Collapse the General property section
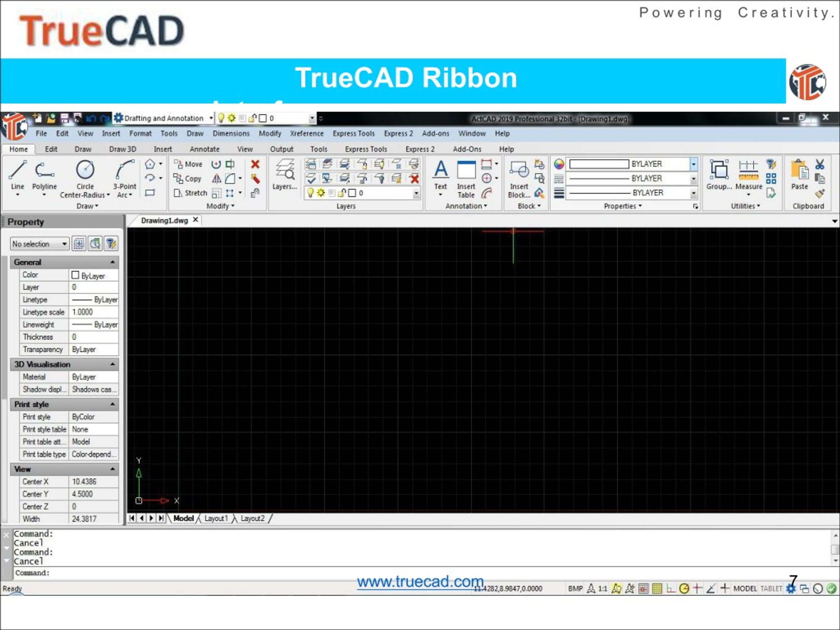This screenshot has width=840, height=630. click(x=113, y=262)
